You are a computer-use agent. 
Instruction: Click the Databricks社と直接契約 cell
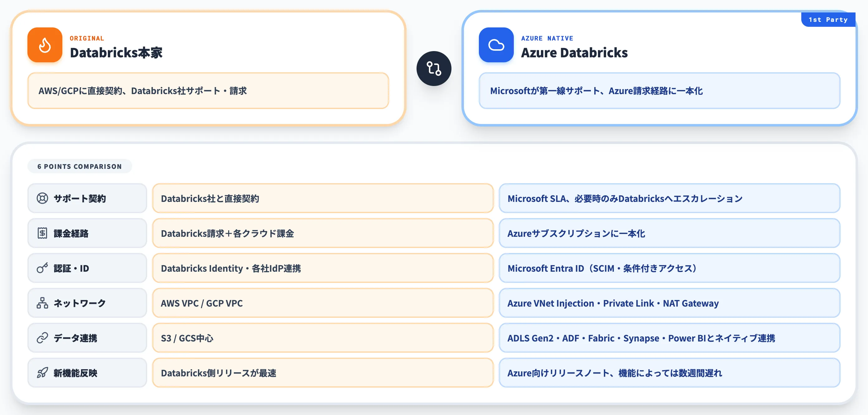(x=323, y=198)
